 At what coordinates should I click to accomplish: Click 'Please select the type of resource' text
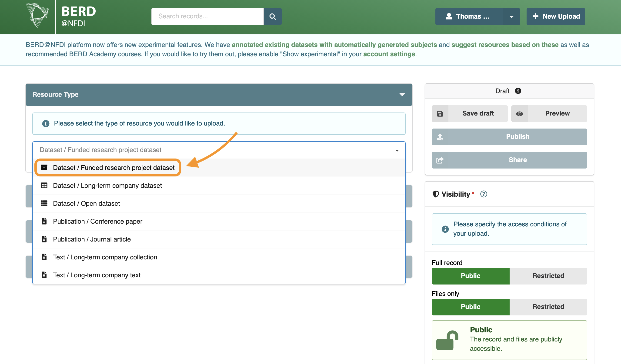[140, 123]
